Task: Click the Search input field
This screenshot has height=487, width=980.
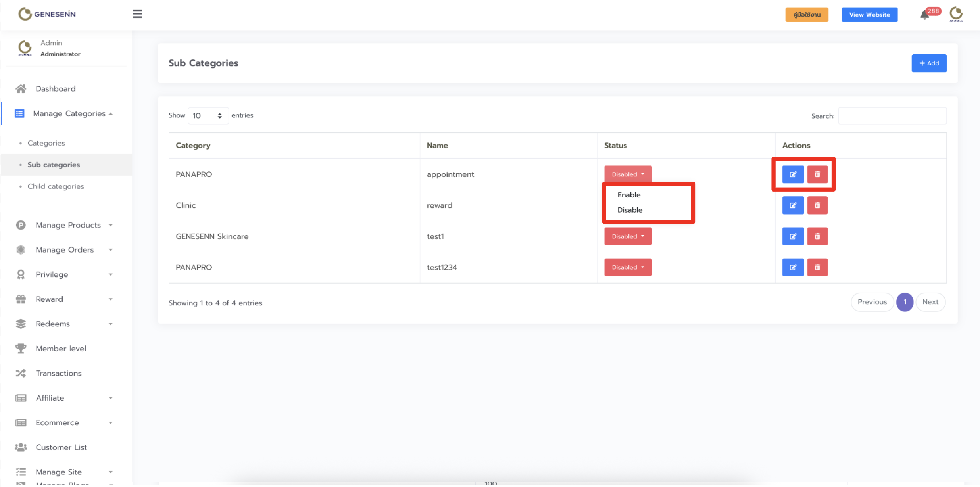Action: (x=892, y=116)
